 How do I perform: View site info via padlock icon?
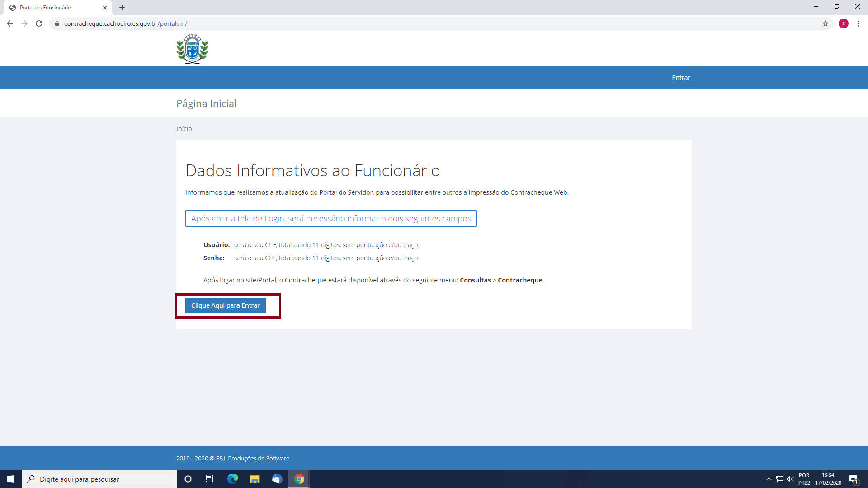(x=57, y=23)
